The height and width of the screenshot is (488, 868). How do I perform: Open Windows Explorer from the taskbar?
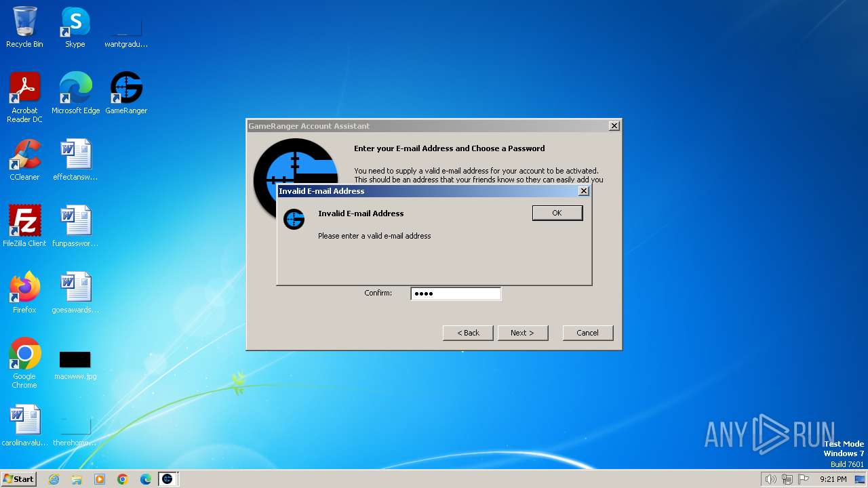coord(77,479)
